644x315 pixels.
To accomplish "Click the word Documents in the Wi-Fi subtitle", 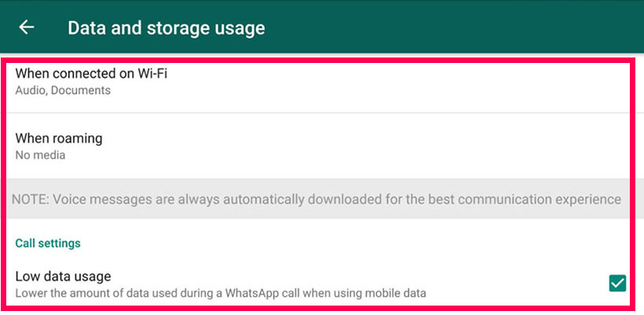I will (81, 91).
